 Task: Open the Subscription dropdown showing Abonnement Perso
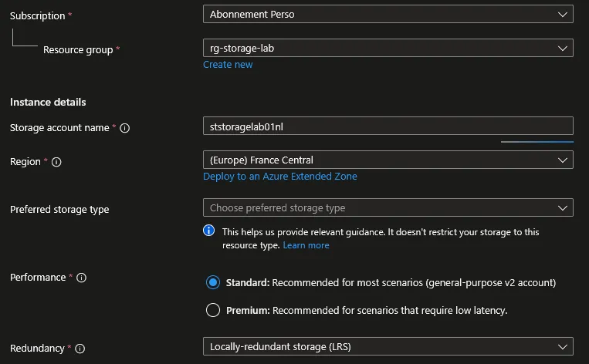point(388,14)
